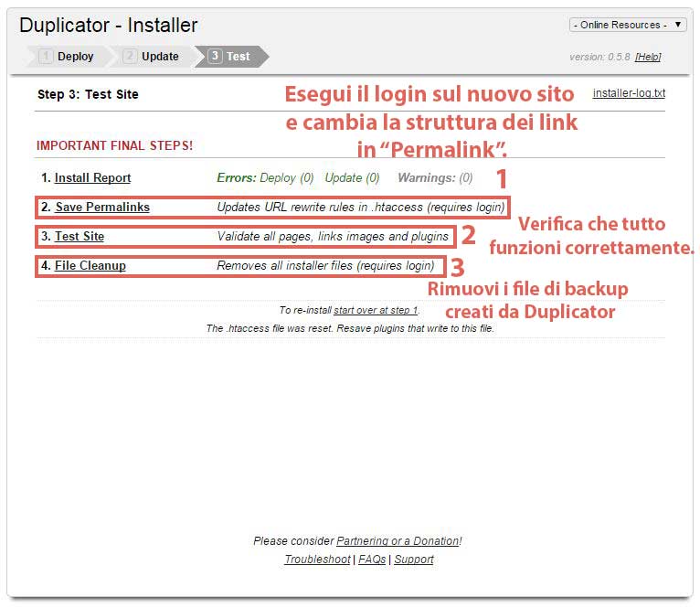The height and width of the screenshot is (608, 700).
Task: Click the 'Deploy (0)' errors count
Action: pyautogui.click(x=287, y=177)
